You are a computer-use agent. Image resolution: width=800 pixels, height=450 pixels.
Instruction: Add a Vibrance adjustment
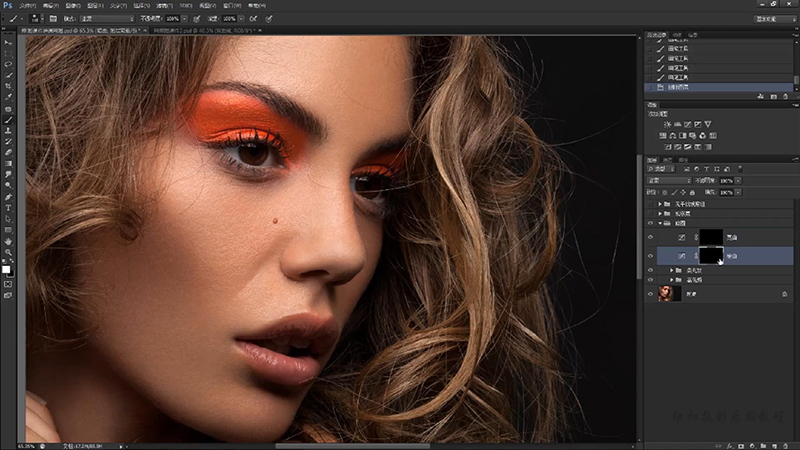[708, 124]
